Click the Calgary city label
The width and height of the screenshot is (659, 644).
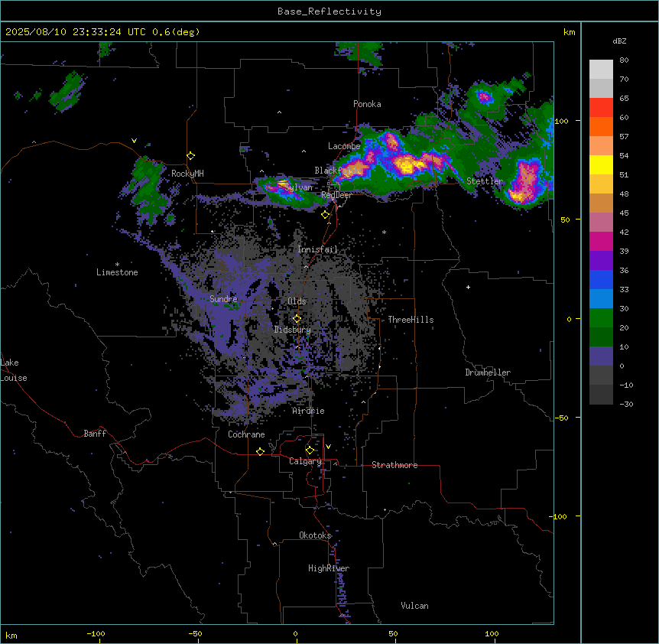pos(306,461)
